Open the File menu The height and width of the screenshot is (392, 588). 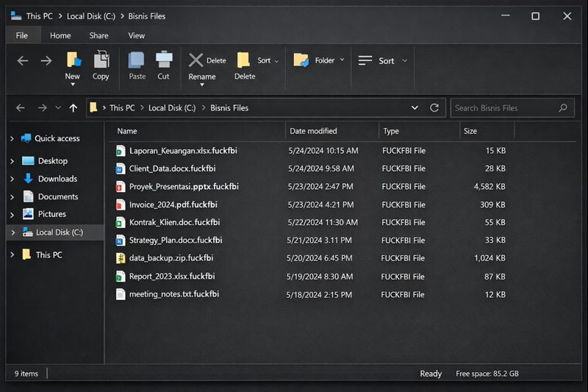pos(22,35)
